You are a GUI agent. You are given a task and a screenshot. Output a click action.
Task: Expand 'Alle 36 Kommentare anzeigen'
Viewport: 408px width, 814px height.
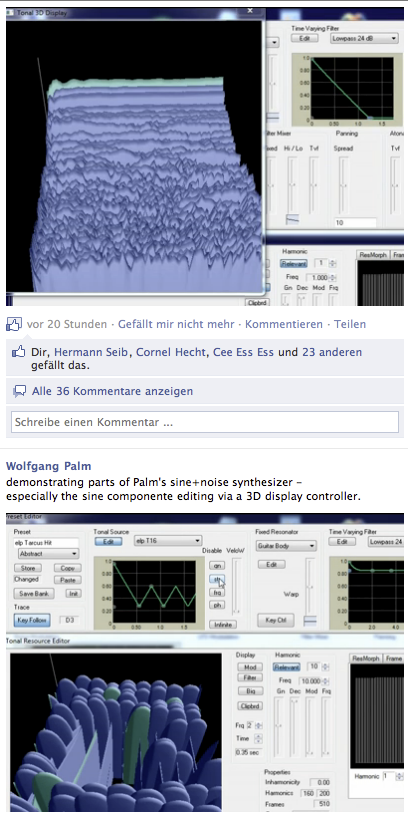click(x=112, y=391)
